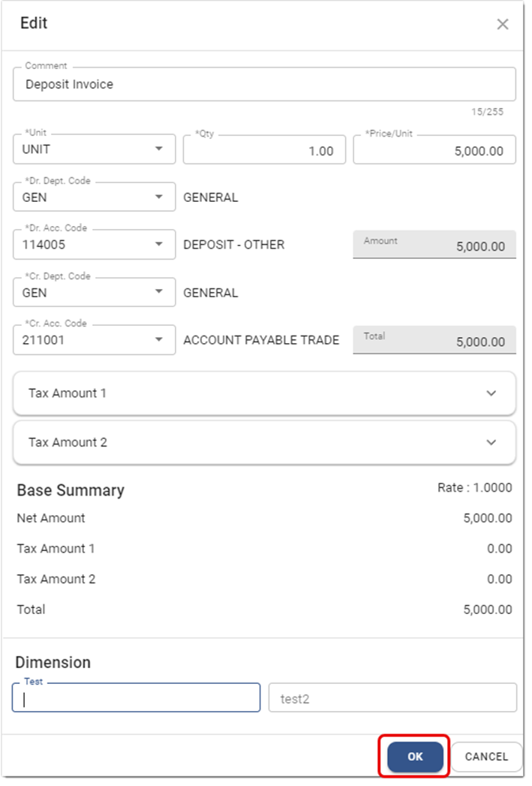The image size is (532, 786).
Task: Click the ACCOUNT PAYABLE TRADE description
Action: coord(261,340)
